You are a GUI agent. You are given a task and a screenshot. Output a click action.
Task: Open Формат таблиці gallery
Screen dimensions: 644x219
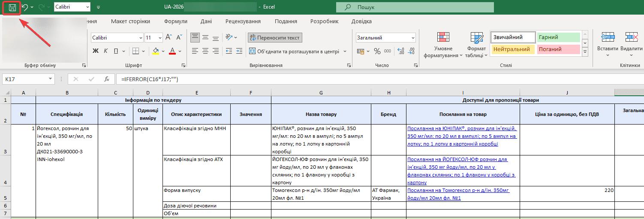[476, 46]
